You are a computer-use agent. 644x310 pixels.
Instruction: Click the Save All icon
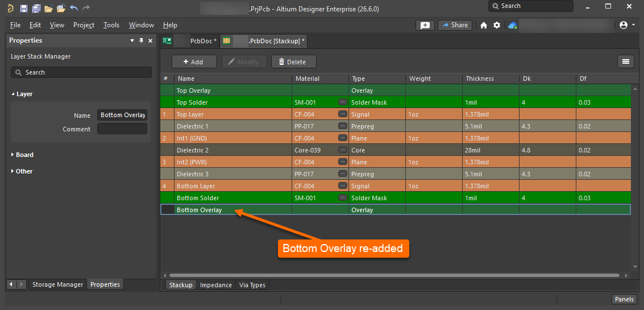36,8
